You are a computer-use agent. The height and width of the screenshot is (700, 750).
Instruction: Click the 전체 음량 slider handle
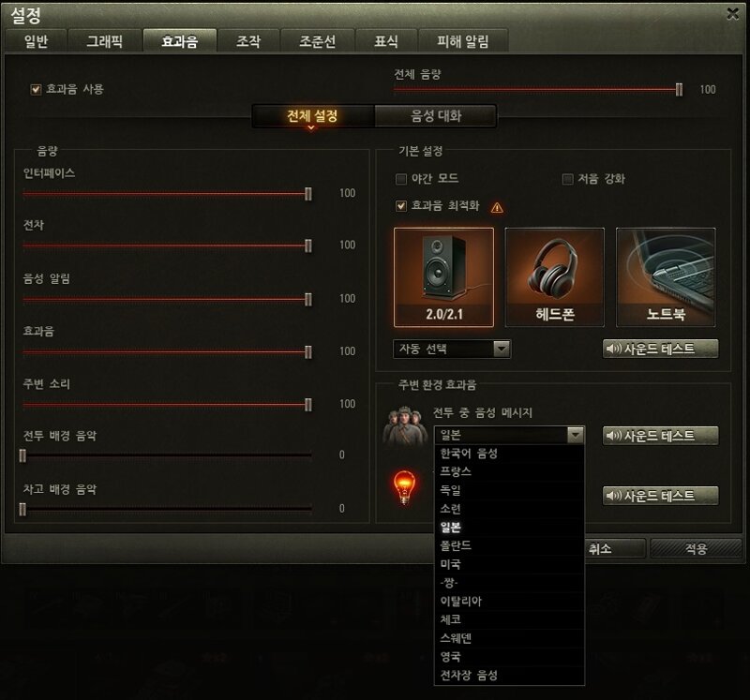pyautogui.click(x=679, y=89)
